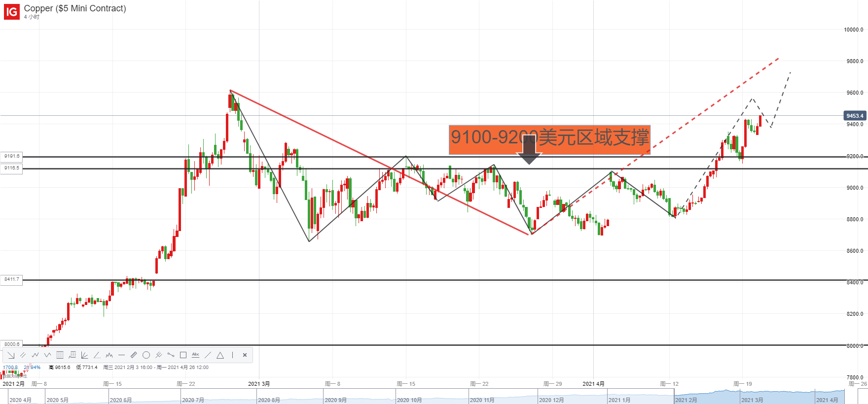Click 2021 4月 in the navigator strip
The height and width of the screenshot is (404, 868).
coord(827,400)
